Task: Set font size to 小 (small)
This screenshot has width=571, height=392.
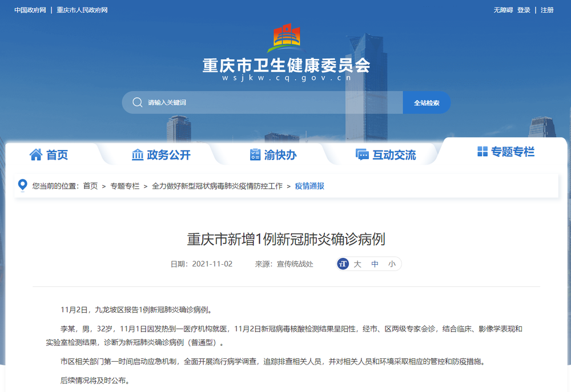Action: 392,264
